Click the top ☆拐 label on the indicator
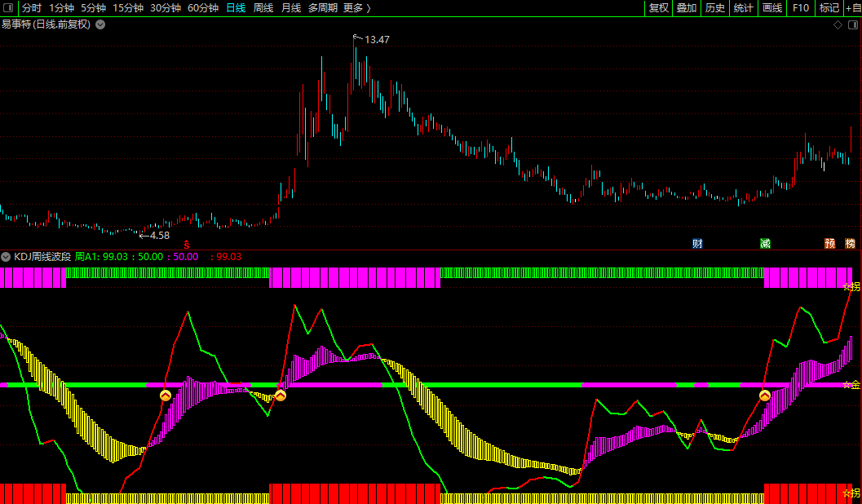862x504 pixels. 851,286
